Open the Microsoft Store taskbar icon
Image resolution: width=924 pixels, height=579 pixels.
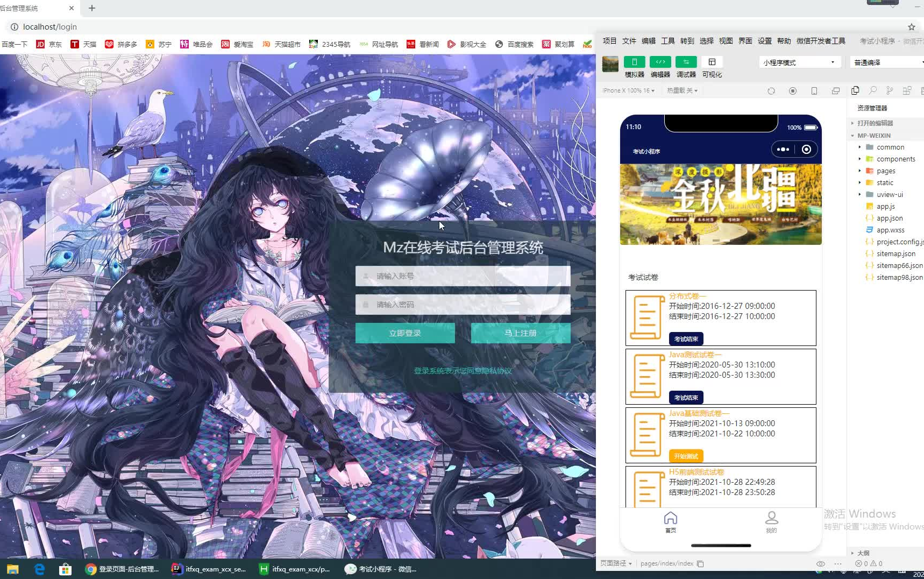tap(65, 569)
